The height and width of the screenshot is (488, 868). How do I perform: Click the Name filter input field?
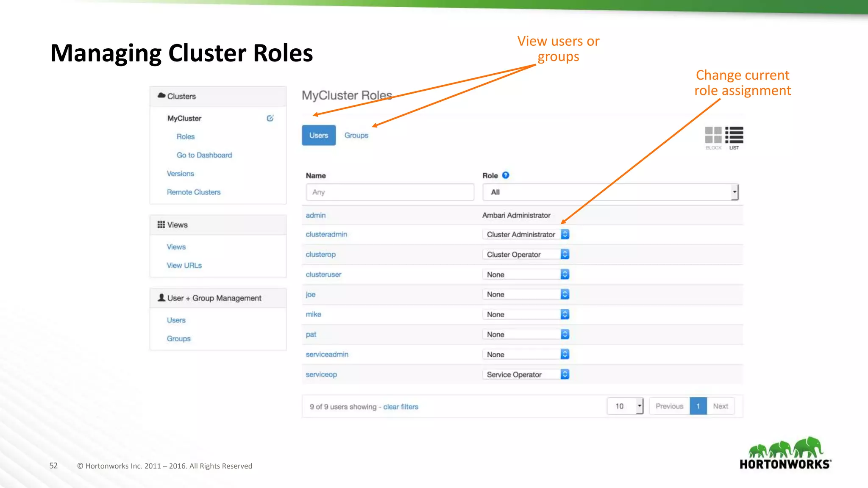click(390, 192)
